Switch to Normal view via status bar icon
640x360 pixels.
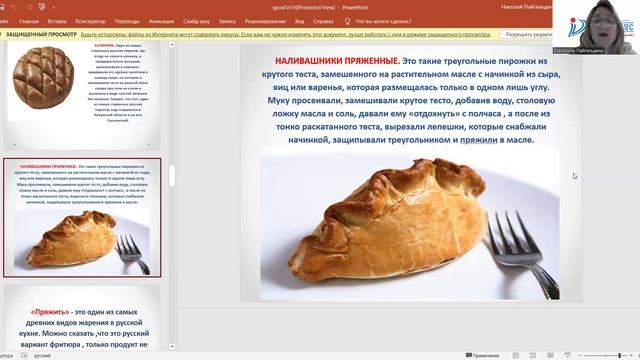pos(516,356)
